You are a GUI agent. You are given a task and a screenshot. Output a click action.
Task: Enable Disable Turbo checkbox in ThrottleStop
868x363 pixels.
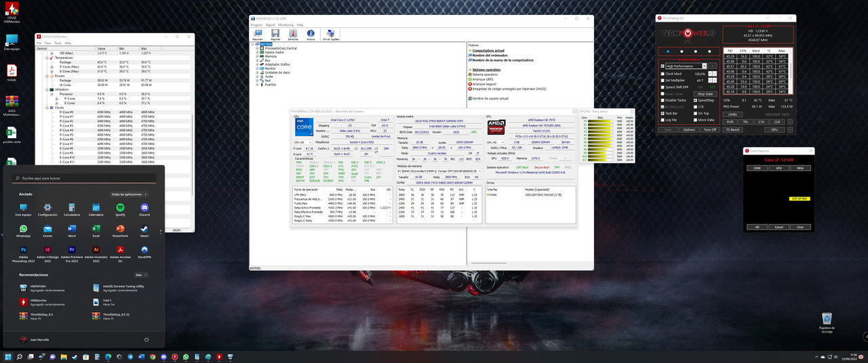663,100
